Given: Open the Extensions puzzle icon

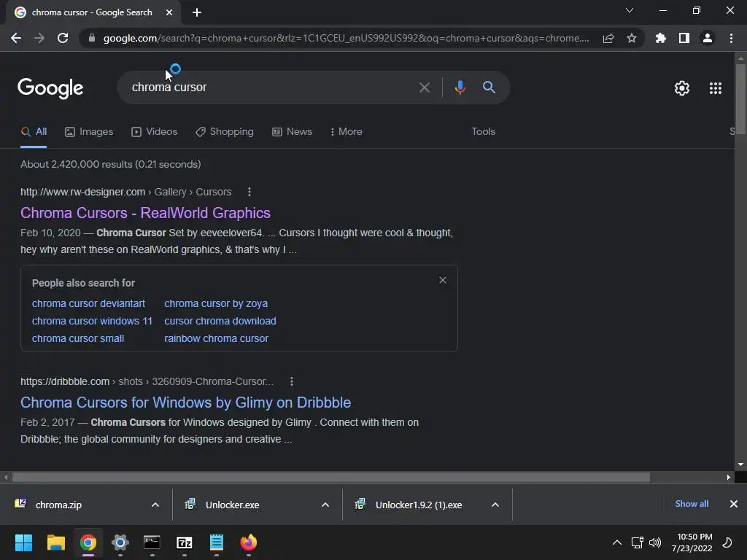Looking at the screenshot, I should point(661,38).
